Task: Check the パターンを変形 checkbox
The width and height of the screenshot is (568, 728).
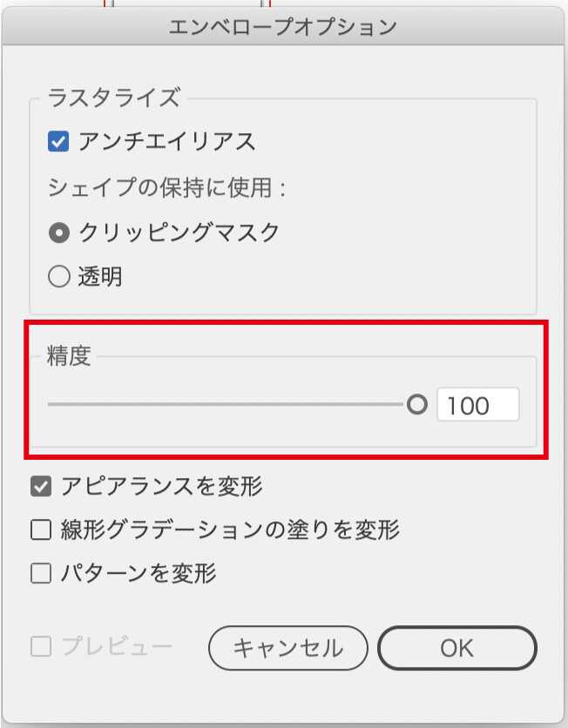Action: [x=41, y=573]
